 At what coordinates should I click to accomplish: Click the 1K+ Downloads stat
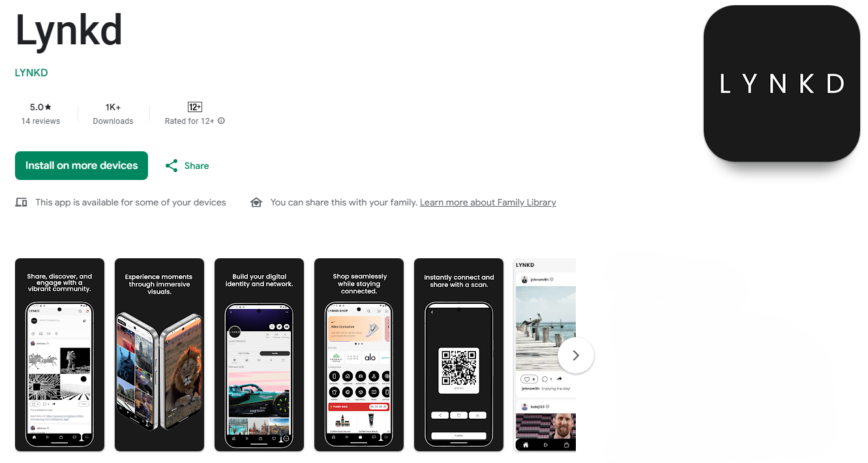(x=113, y=113)
